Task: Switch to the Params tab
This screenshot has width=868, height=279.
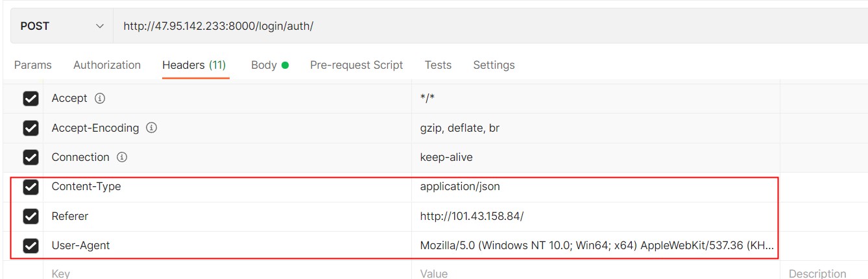Action: click(33, 65)
